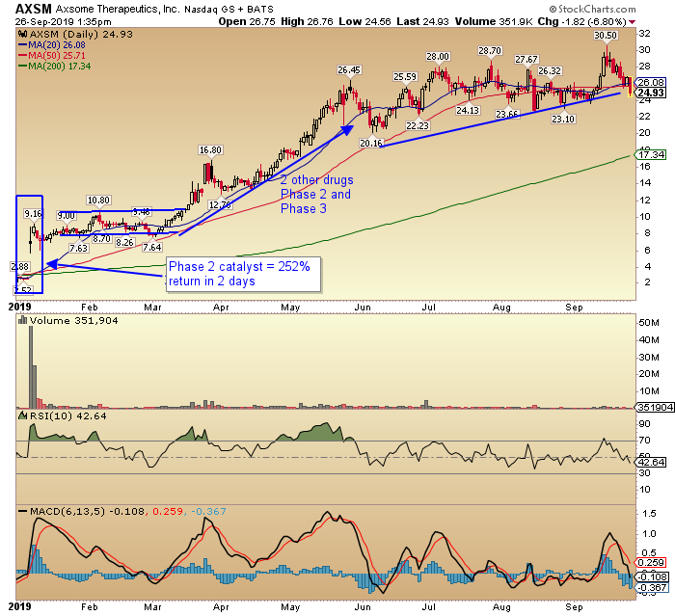
Task: Click the MA(50) 25.71 legend text
Action: click(x=57, y=56)
